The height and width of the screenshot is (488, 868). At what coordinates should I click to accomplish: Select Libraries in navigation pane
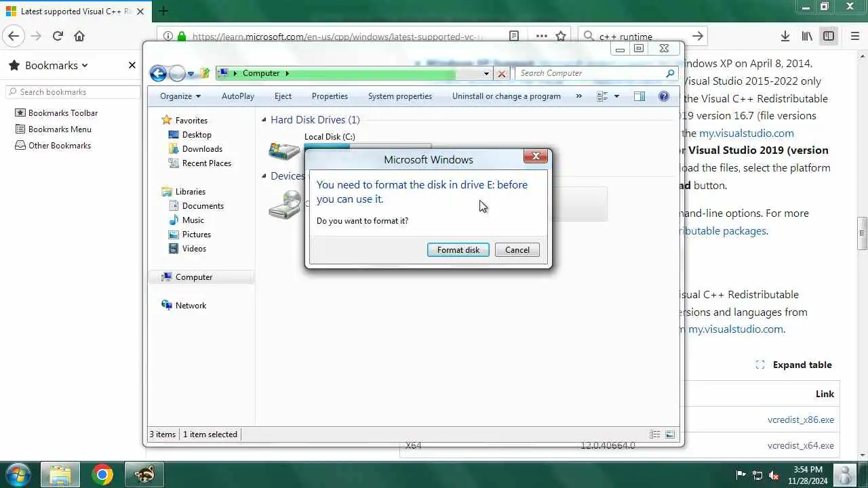click(190, 191)
